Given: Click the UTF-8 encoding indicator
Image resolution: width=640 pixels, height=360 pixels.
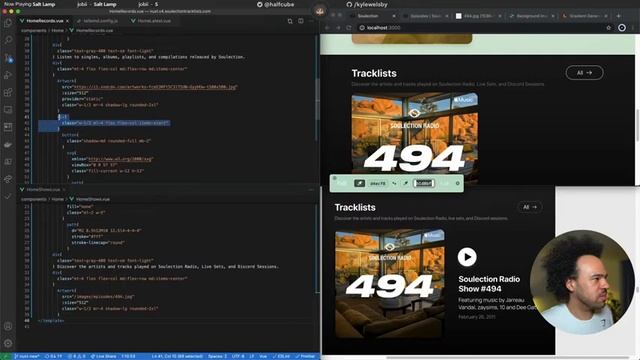Looking at the screenshot, I should pos(238,356).
